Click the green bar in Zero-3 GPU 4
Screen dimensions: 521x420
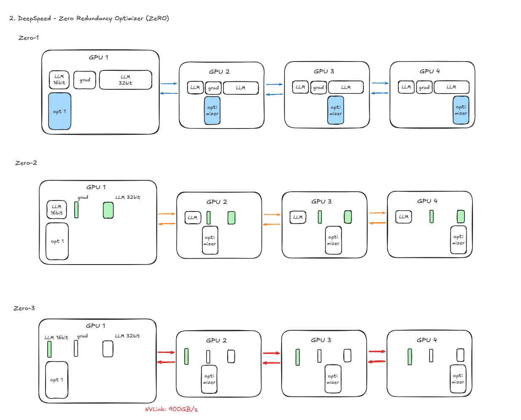pyautogui.click(x=410, y=357)
